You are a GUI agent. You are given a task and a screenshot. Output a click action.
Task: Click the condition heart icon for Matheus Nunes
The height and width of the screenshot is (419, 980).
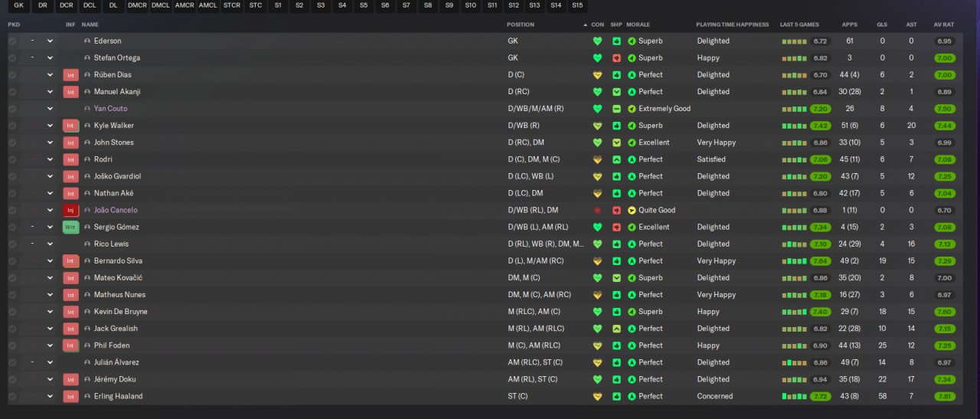point(597,295)
